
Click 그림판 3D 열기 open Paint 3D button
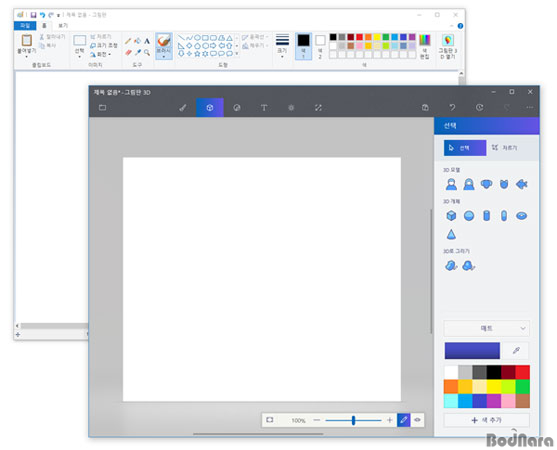448,46
